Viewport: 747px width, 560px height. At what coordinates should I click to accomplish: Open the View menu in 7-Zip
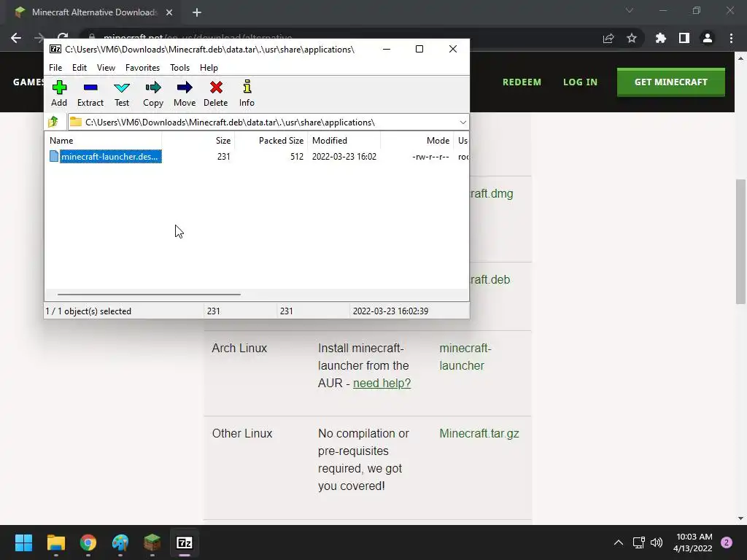pyautogui.click(x=106, y=68)
